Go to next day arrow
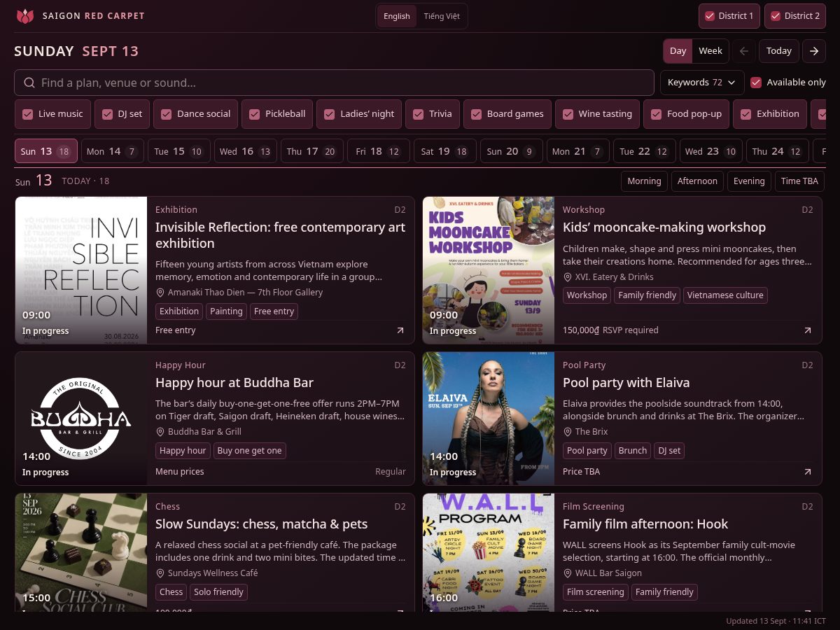 (813, 51)
